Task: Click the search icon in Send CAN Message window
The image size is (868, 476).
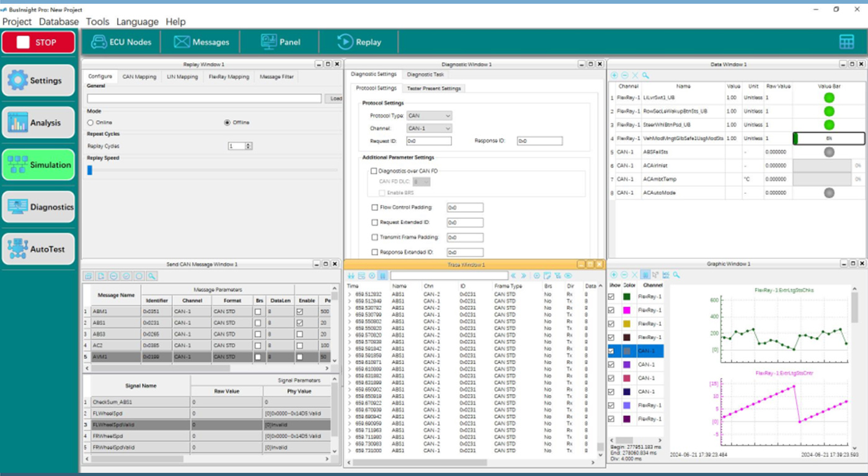Action: click(152, 276)
